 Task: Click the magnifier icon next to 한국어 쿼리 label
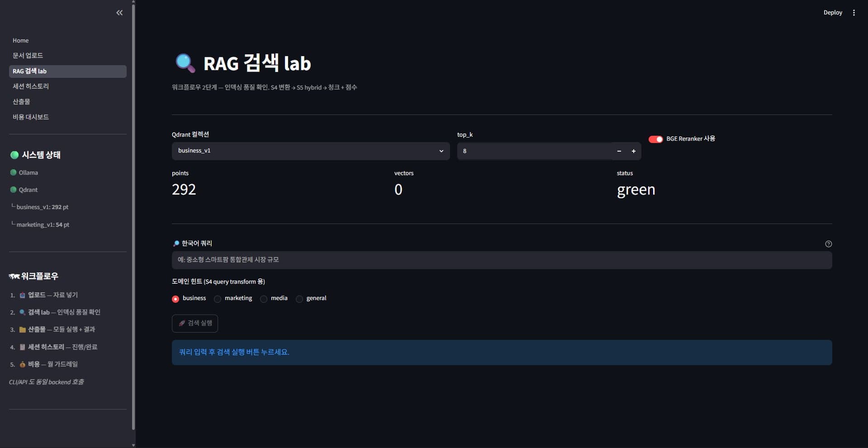(x=176, y=243)
